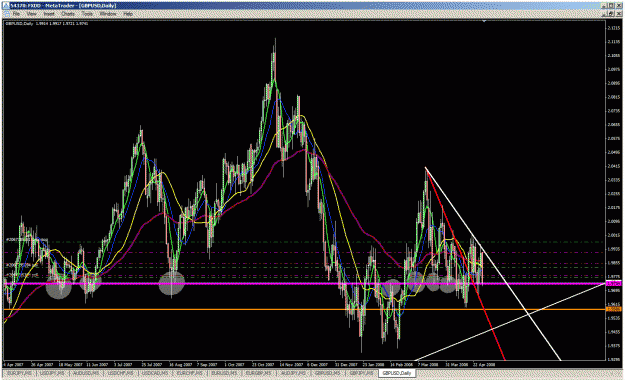Switch to the EURJPY,M5 chart tab
The width and height of the screenshot is (625, 380).
coord(19,373)
